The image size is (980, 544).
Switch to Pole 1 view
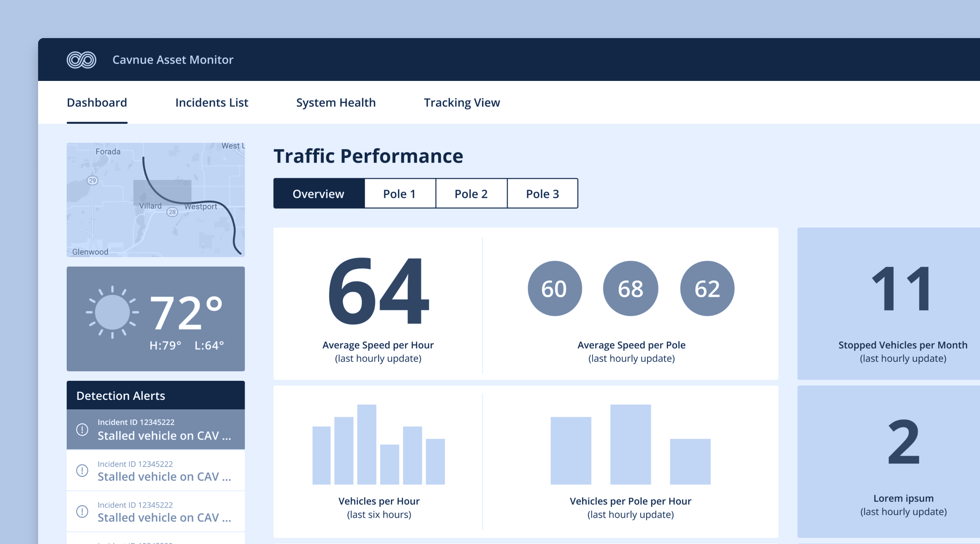[400, 193]
